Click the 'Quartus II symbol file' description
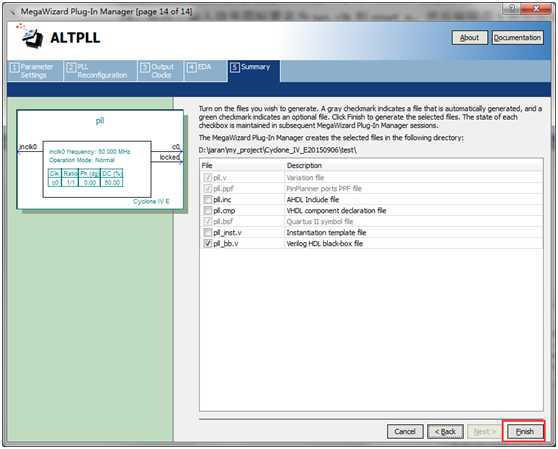Image resolution: width=558 pixels, height=449 pixels. point(320,222)
